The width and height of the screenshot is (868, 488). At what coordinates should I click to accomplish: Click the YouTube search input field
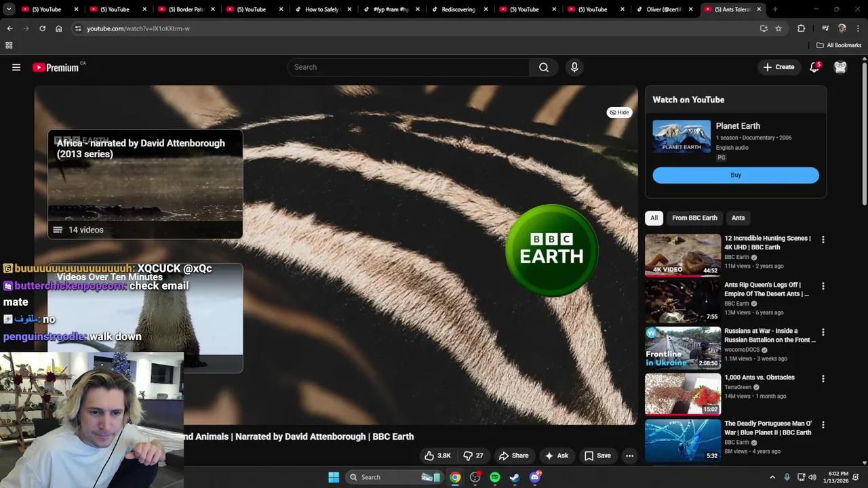click(408, 67)
